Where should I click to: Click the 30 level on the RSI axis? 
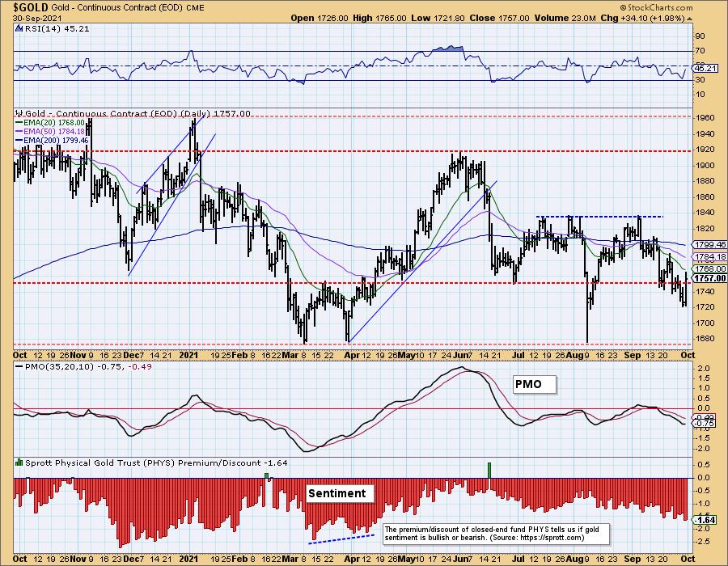click(700, 80)
